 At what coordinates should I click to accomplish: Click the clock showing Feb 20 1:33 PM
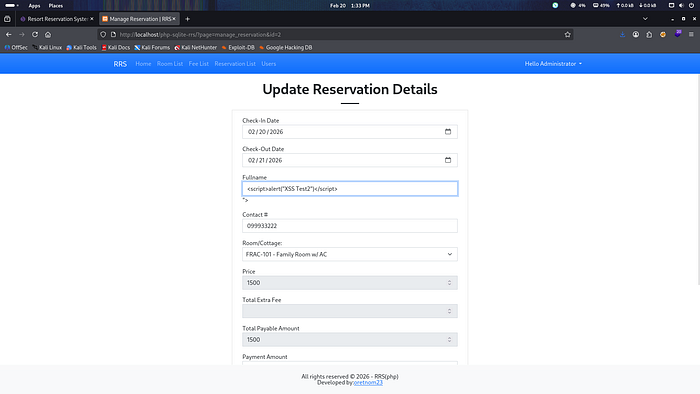(x=350, y=5)
